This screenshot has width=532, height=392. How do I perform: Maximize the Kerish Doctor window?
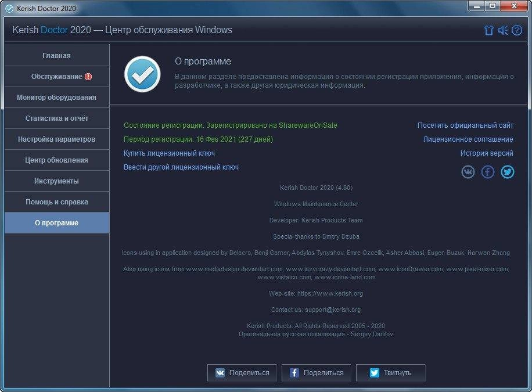(x=493, y=6)
